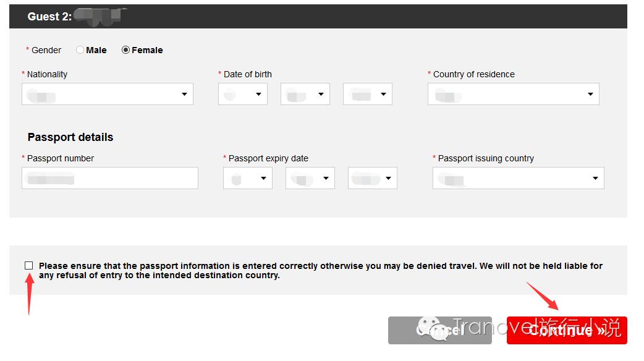Expand the Country of residence dropdown
The width and height of the screenshot is (644, 361).
[513, 95]
